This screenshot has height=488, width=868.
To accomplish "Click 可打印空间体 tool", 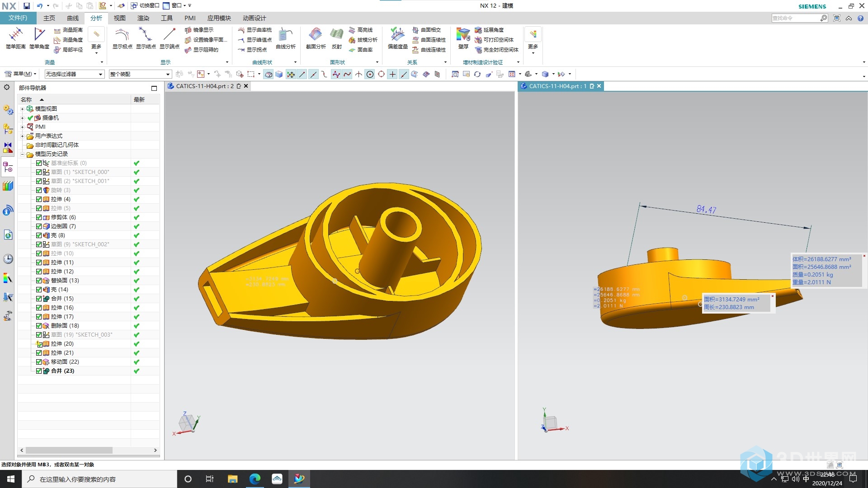I will (x=494, y=40).
